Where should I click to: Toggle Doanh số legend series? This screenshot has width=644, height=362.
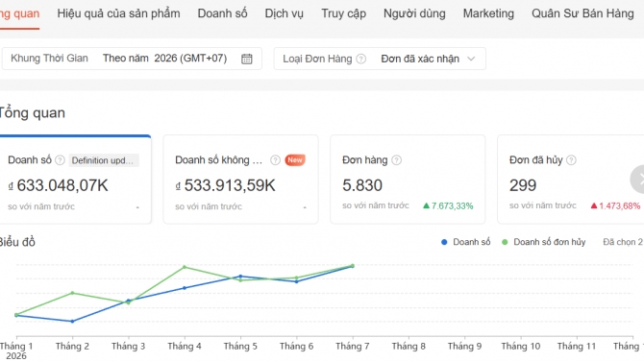(x=466, y=242)
